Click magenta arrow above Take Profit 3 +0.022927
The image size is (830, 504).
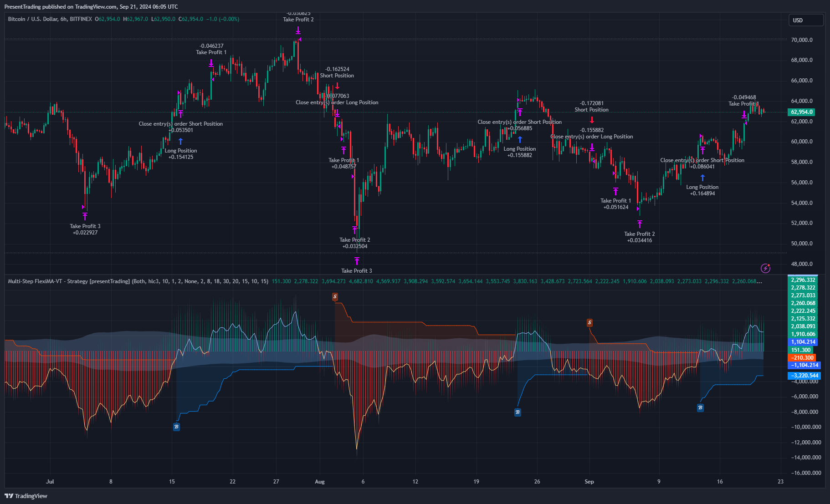tap(85, 216)
